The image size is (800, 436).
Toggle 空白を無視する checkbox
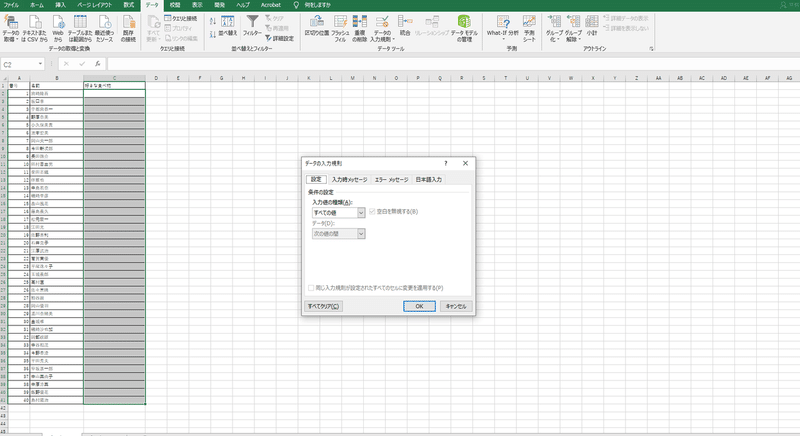tap(372, 211)
